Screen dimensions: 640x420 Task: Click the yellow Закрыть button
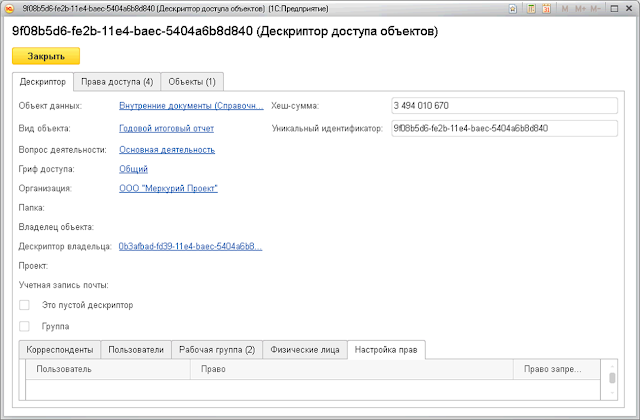pyautogui.click(x=46, y=56)
